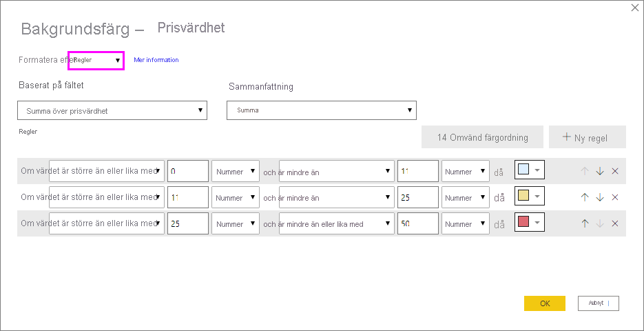Image resolution: width=644 pixels, height=331 pixels.
Task: Move the third rule up with arrow
Action: point(585,223)
